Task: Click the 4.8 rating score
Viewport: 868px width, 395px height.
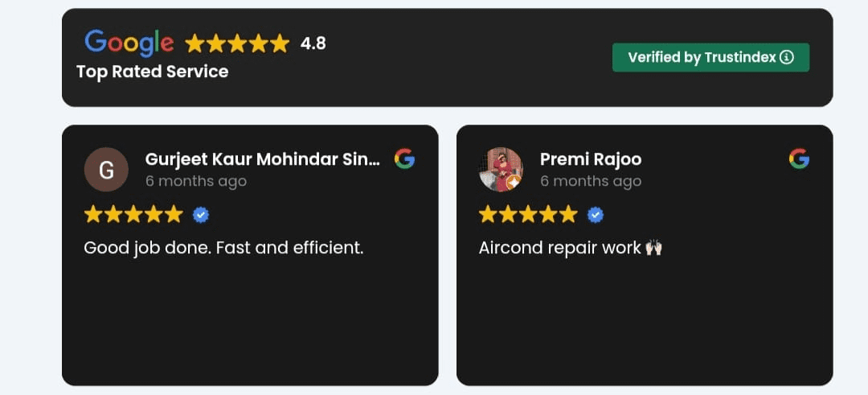Action: (313, 43)
